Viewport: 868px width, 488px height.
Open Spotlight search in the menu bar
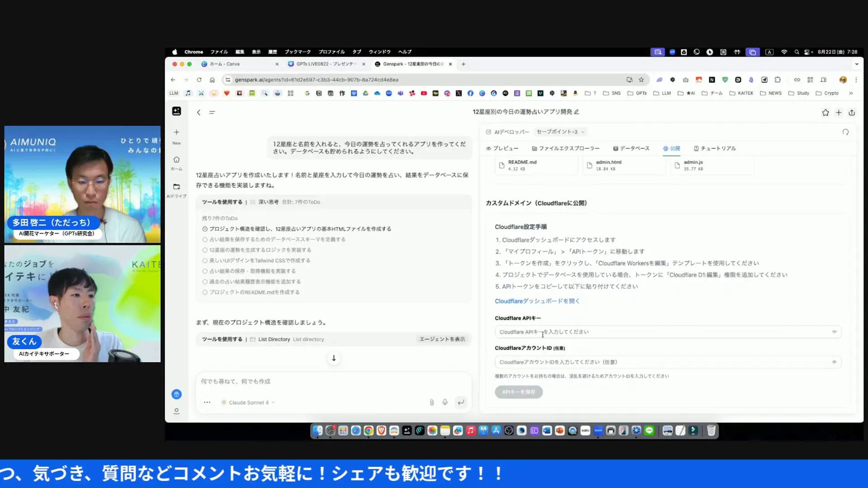point(797,52)
